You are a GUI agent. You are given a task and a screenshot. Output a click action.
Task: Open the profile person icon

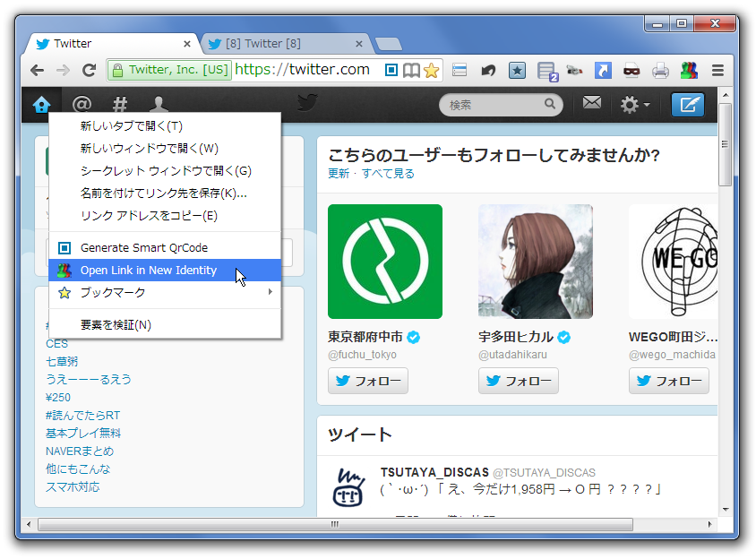point(159,104)
